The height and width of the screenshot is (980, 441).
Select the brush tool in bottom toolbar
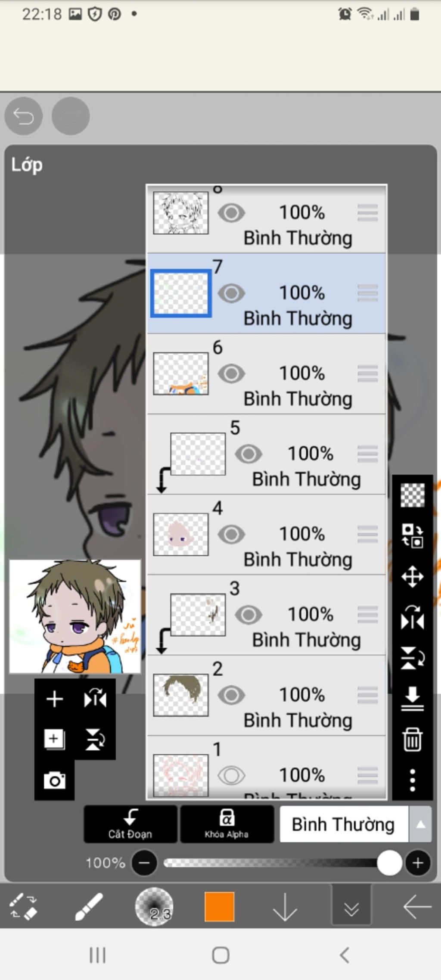click(x=89, y=907)
